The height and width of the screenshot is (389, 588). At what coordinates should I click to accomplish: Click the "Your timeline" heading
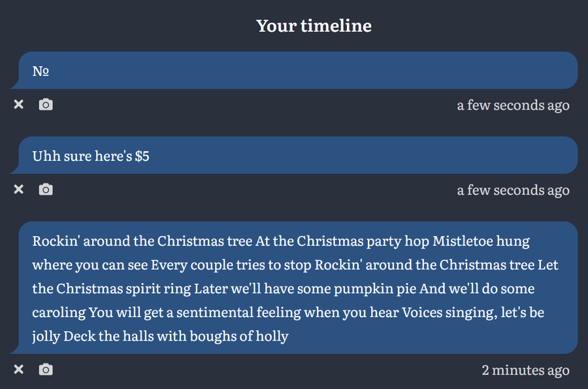(314, 26)
